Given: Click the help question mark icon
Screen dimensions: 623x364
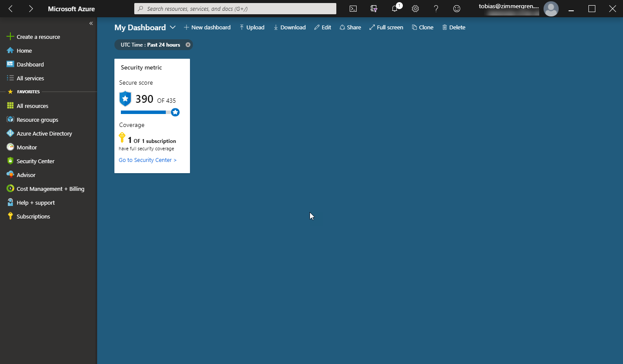Looking at the screenshot, I should point(436,9).
